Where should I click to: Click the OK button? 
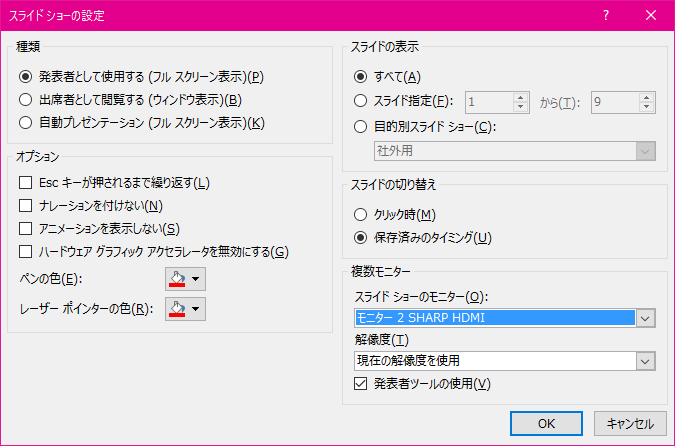click(x=545, y=423)
